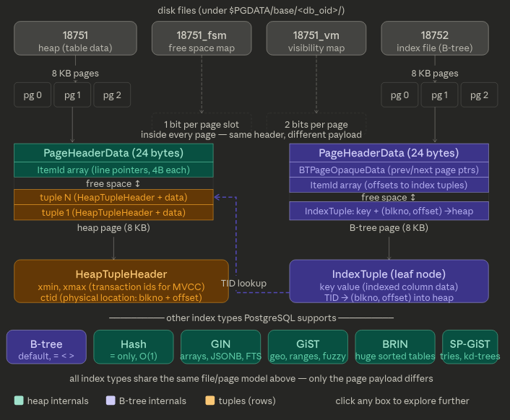Viewport: 510px width, 420px height.
Task: Click the heap page free space row
Action: coord(113,183)
